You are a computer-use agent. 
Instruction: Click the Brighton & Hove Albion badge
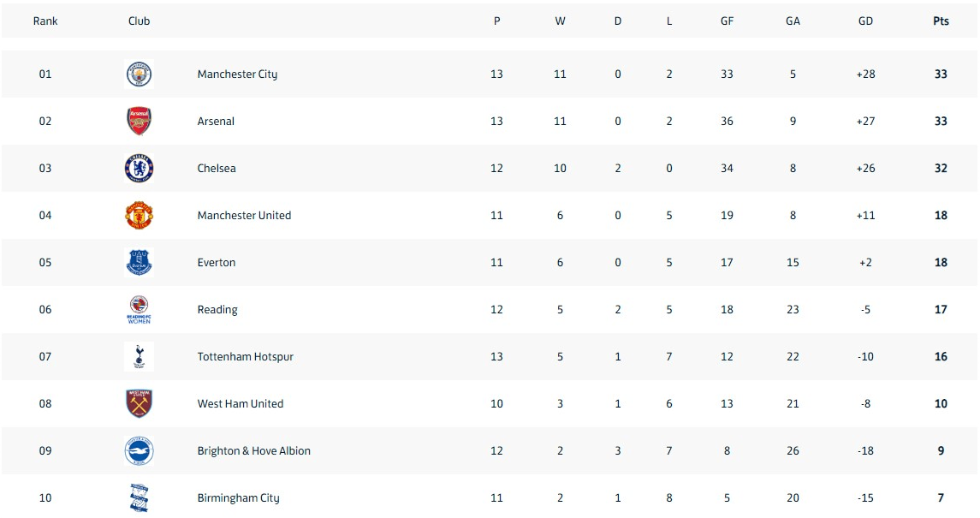coord(139,451)
